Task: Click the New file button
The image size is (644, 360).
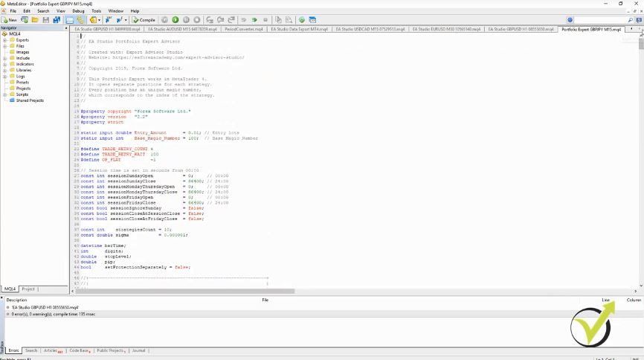Action: [10, 20]
